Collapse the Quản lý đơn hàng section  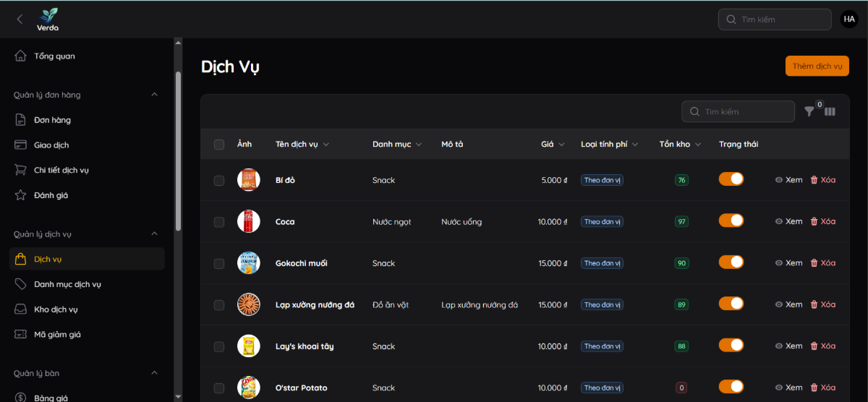pos(154,95)
